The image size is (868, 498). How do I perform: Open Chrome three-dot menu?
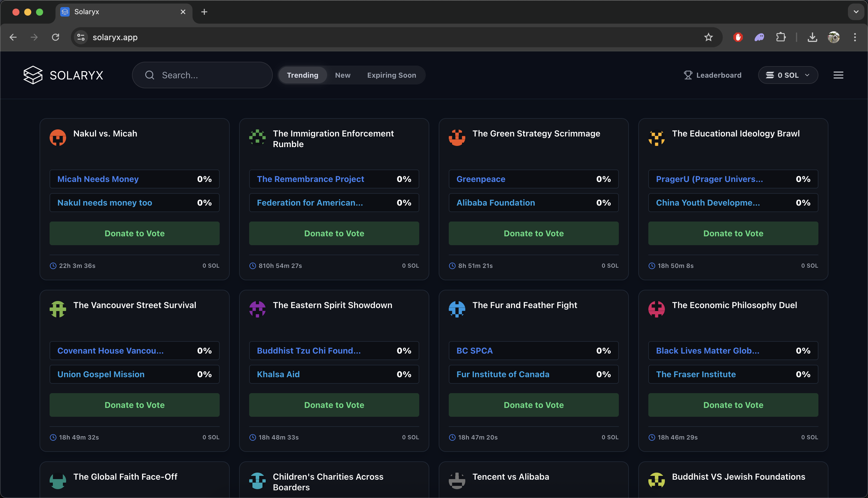[855, 37]
